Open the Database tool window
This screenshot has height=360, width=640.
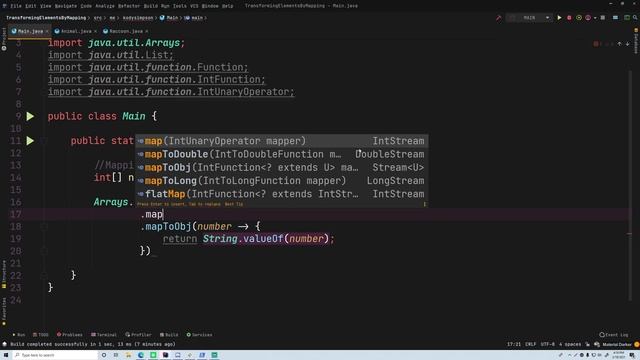point(636,41)
